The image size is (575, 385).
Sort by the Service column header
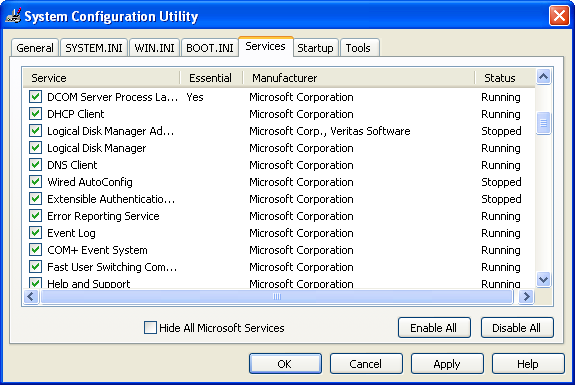point(102,78)
